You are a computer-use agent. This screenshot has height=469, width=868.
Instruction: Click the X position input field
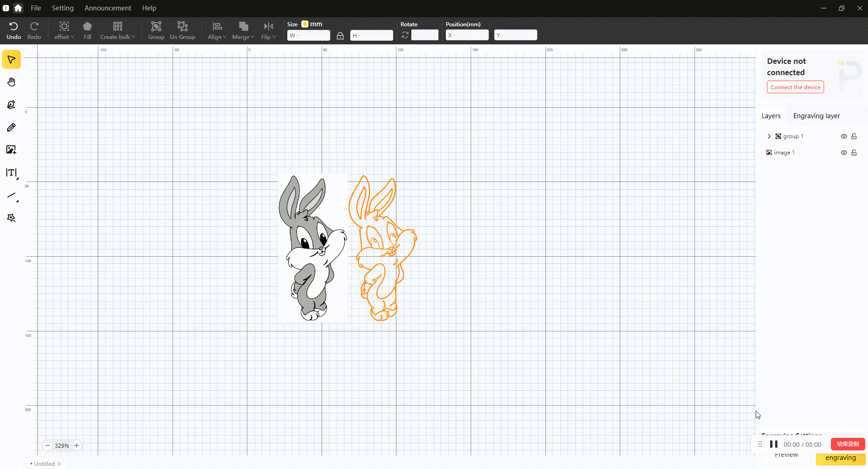pos(467,35)
